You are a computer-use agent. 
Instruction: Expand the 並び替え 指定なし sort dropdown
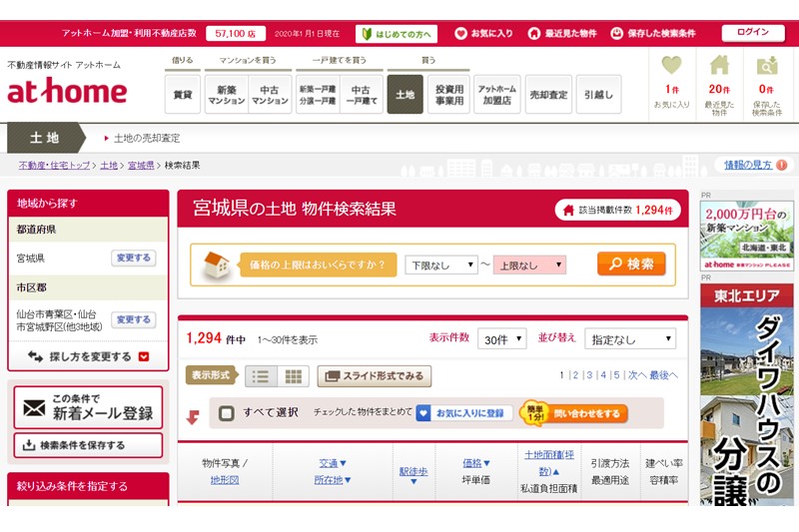(x=629, y=338)
